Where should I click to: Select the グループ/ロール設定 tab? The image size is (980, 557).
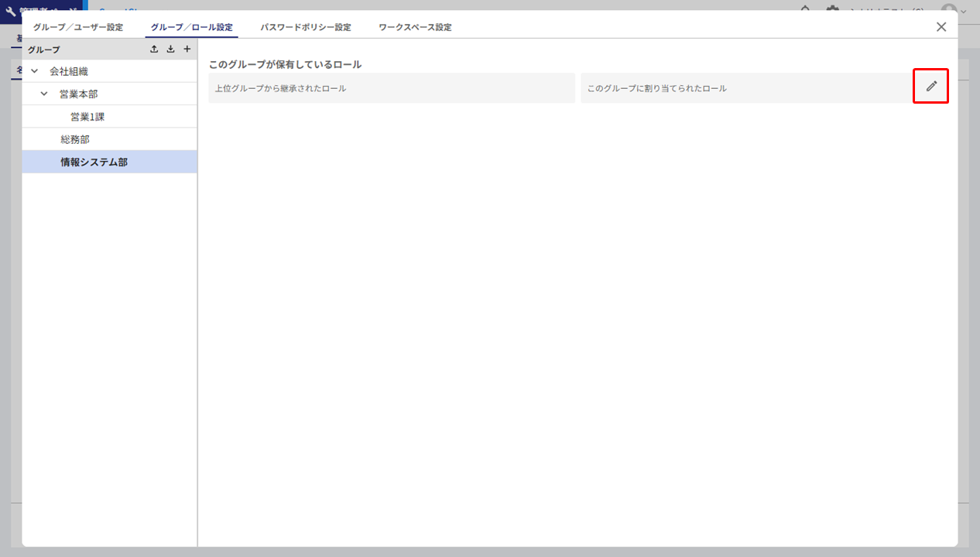click(x=191, y=27)
